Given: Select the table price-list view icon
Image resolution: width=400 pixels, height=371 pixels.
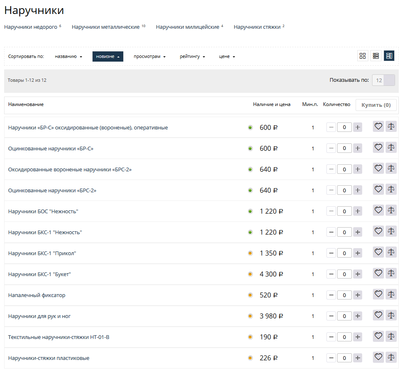Looking at the screenshot, I should click(x=389, y=56).
